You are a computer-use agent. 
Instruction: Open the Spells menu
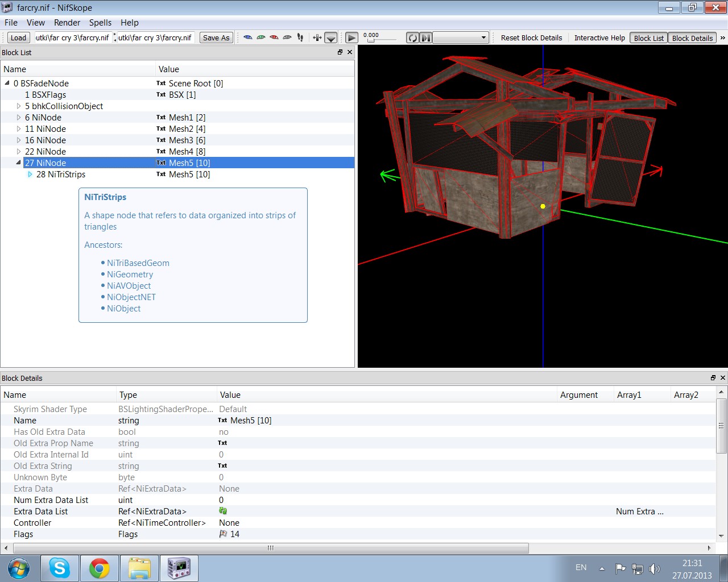point(100,23)
